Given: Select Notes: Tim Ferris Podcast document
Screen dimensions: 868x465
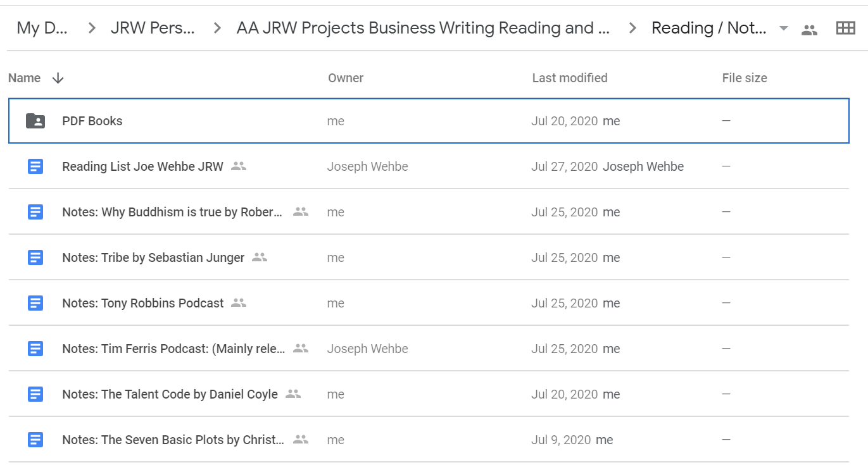Looking at the screenshot, I should [x=173, y=349].
